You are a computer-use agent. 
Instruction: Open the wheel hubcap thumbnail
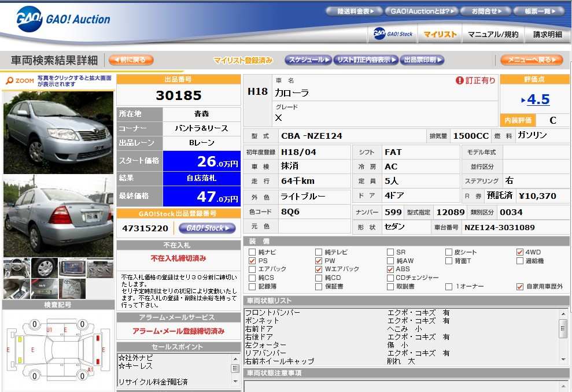click(45, 268)
